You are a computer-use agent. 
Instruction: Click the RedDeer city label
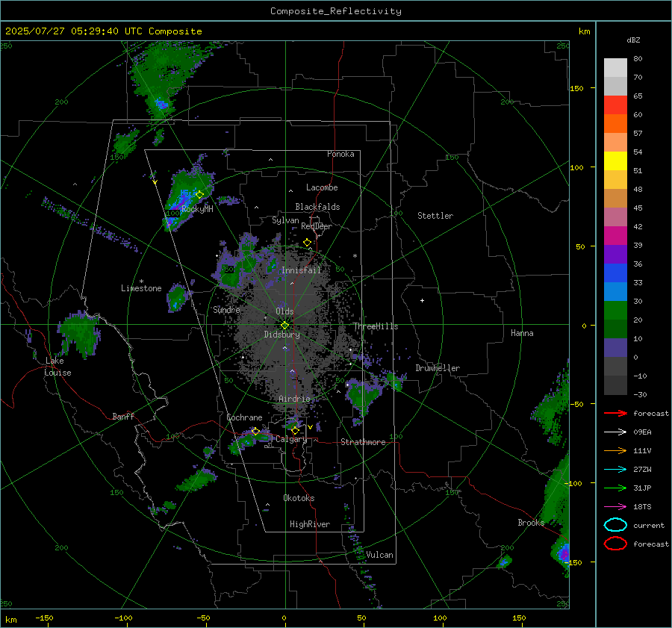(317, 226)
